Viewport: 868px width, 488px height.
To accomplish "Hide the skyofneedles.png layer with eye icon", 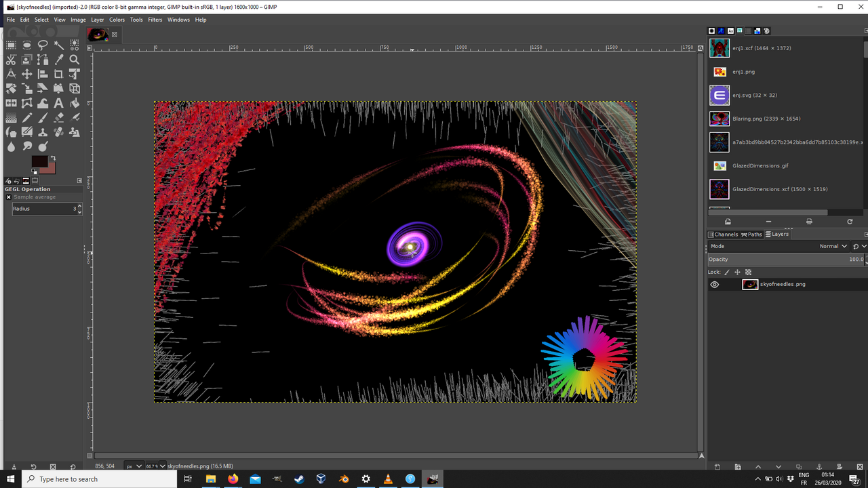I will (715, 285).
